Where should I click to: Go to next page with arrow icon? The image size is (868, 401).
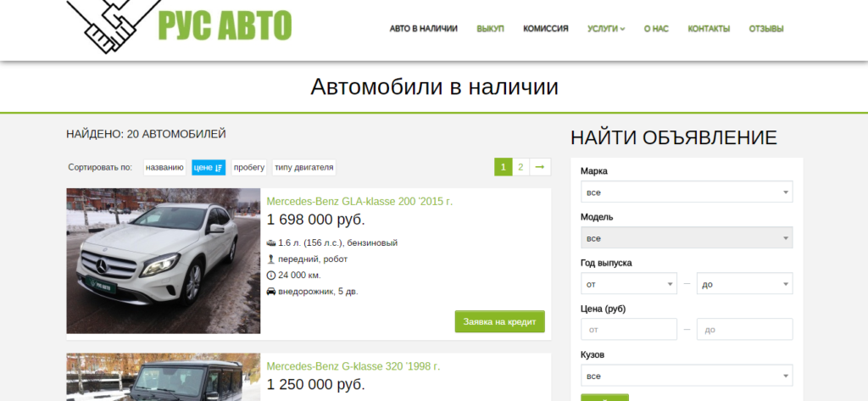(540, 167)
